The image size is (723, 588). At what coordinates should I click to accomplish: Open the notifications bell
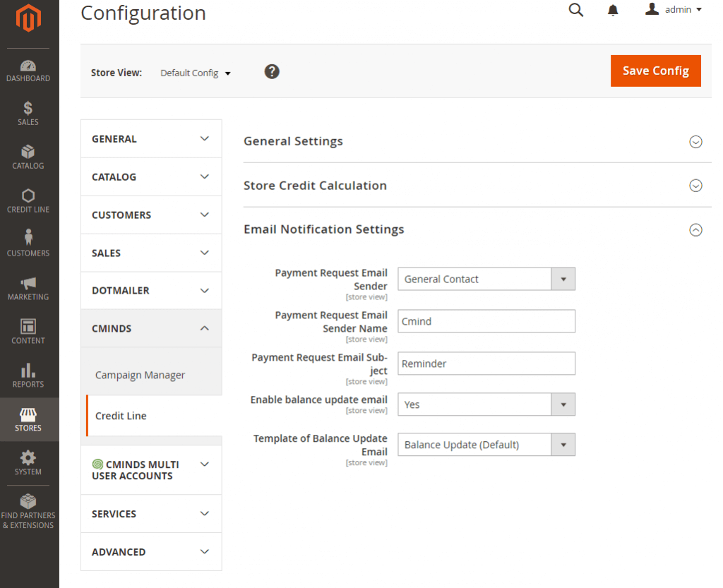click(613, 10)
